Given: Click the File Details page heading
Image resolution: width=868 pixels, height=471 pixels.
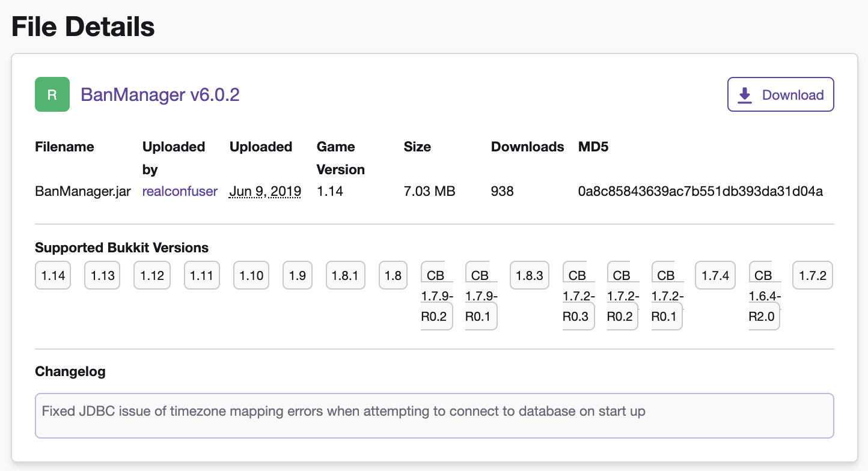Looking at the screenshot, I should click(83, 27).
